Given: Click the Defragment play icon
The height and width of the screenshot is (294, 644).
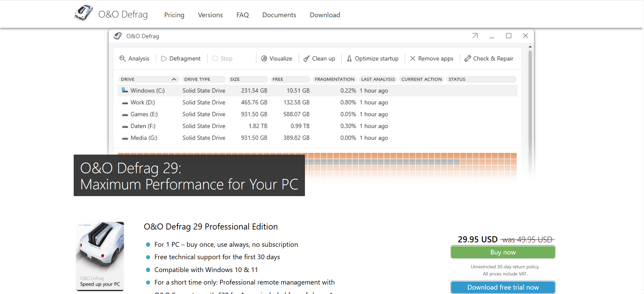Looking at the screenshot, I should [164, 58].
